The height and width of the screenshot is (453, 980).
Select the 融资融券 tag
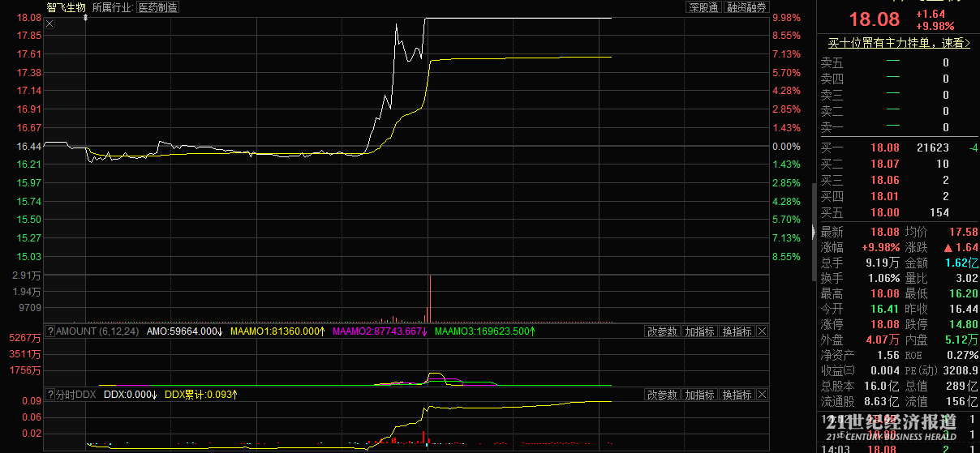pyautogui.click(x=746, y=7)
